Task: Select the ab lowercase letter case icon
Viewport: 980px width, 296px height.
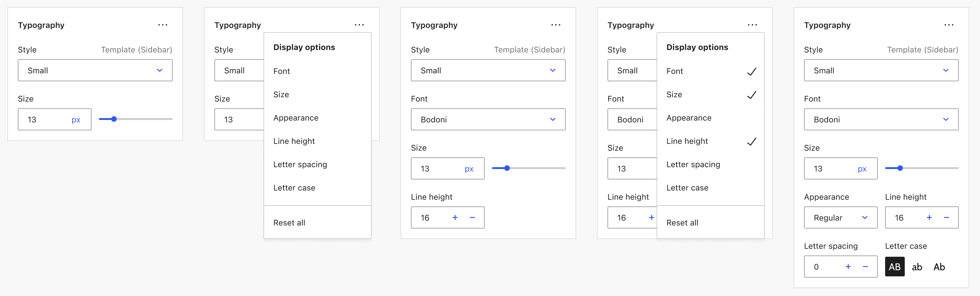Action: 917,266
